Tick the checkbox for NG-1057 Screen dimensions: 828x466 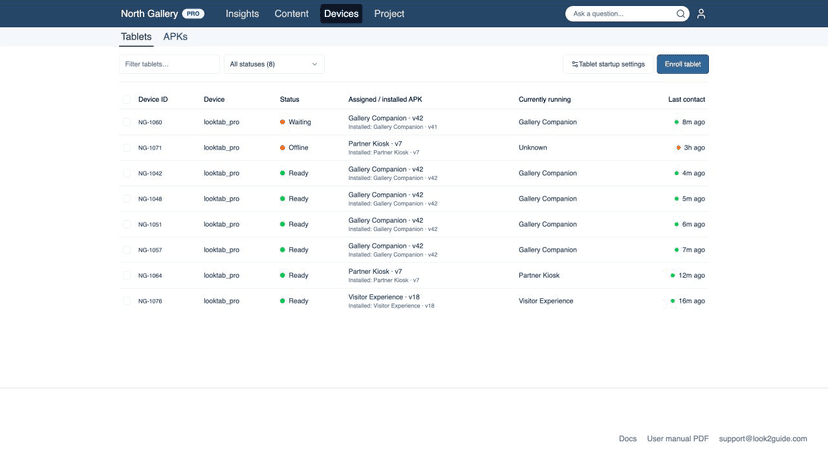coord(127,250)
